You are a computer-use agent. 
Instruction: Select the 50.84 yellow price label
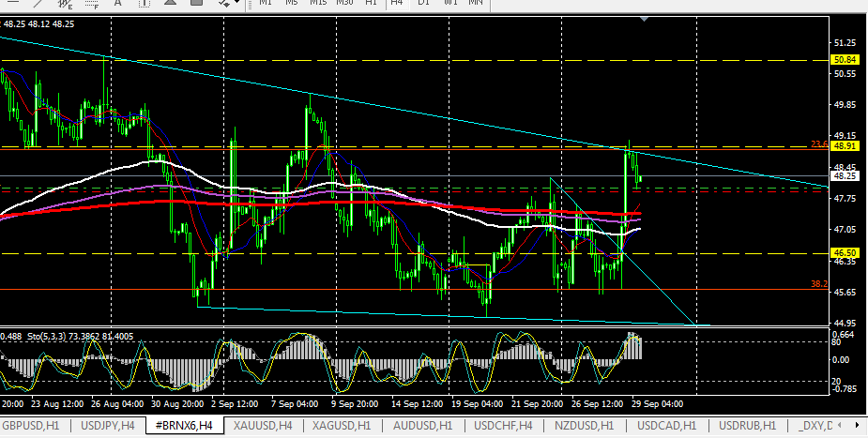tap(845, 60)
